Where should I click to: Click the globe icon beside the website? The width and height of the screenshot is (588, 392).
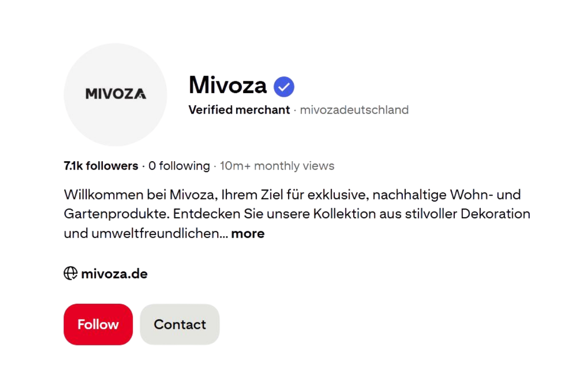click(x=71, y=273)
